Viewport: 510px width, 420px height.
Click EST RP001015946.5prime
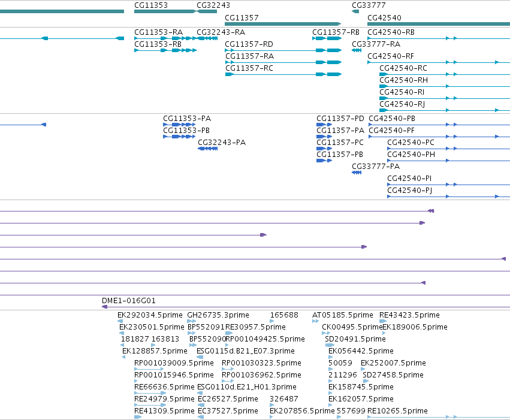pos(174,376)
